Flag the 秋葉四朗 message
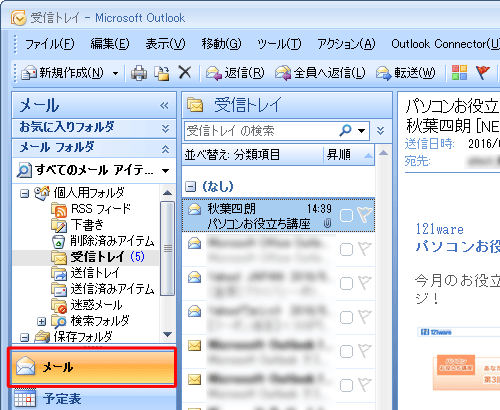Image resolution: width=500 pixels, height=410 pixels. (365, 215)
